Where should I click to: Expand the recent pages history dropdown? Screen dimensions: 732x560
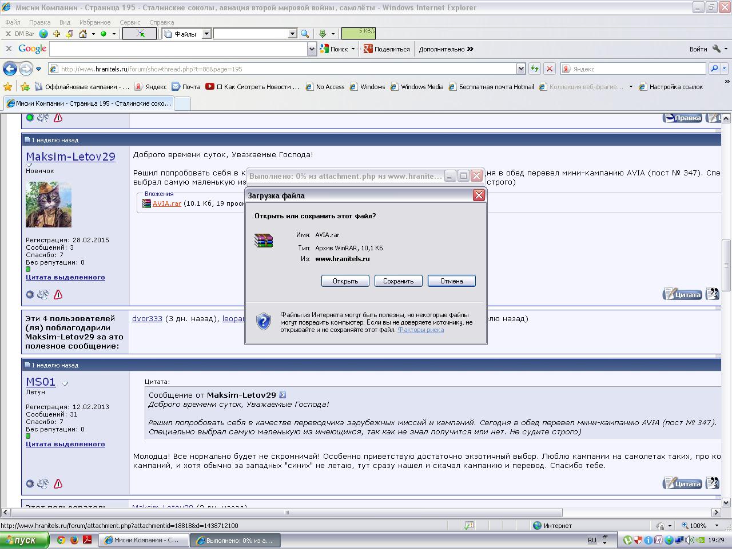point(38,69)
